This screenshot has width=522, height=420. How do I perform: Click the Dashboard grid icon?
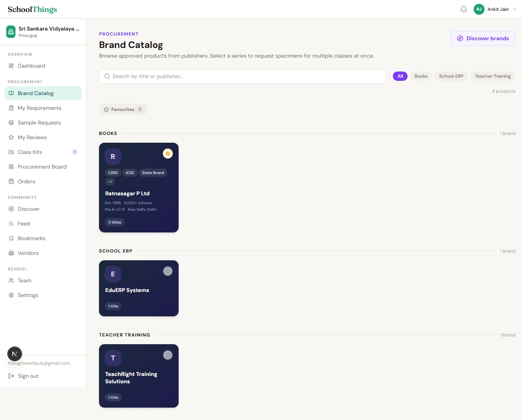coord(11,66)
